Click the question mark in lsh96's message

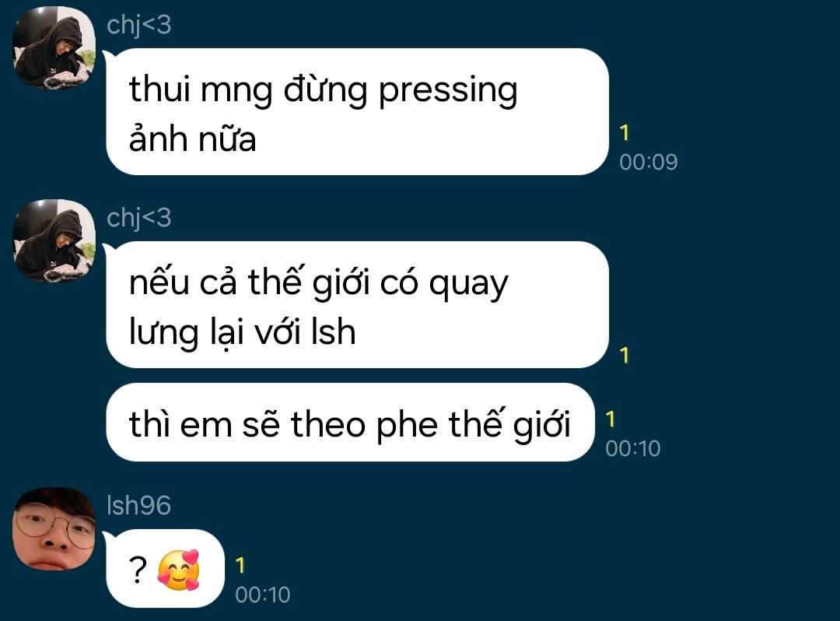tap(138, 570)
